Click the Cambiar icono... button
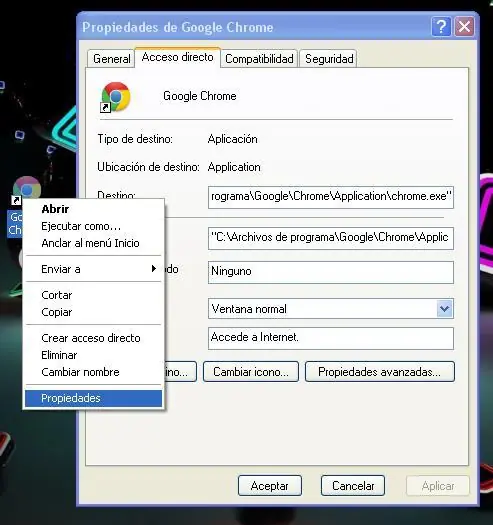 pos(251,372)
